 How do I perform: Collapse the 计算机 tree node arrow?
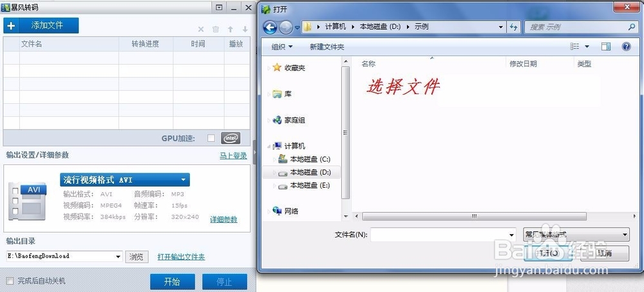[268, 146]
